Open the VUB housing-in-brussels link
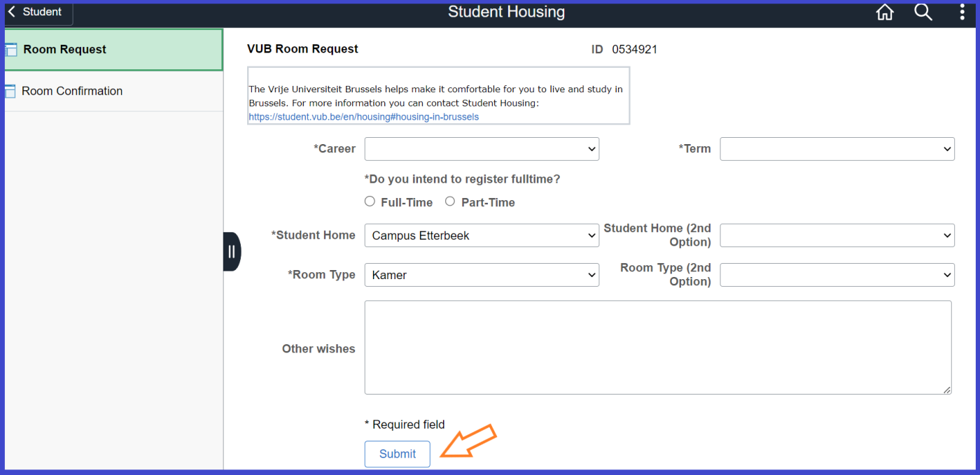This screenshot has height=475, width=980. [x=363, y=117]
